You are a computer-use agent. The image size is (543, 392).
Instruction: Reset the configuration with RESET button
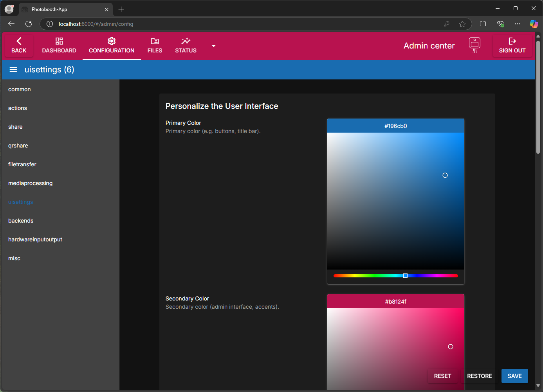click(x=442, y=376)
